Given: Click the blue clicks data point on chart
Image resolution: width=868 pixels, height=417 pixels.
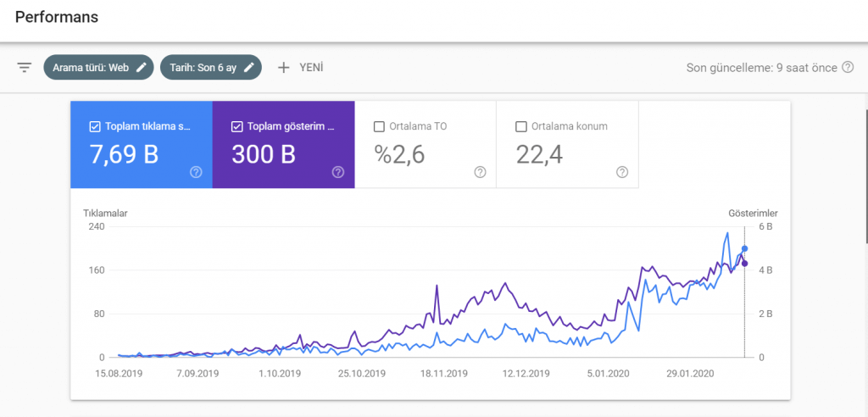Looking at the screenshot, I should 744,248.
